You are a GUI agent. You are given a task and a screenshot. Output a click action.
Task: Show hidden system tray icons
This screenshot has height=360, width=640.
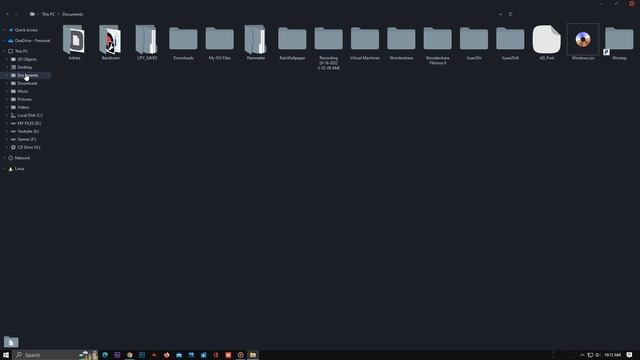point(582,355)
